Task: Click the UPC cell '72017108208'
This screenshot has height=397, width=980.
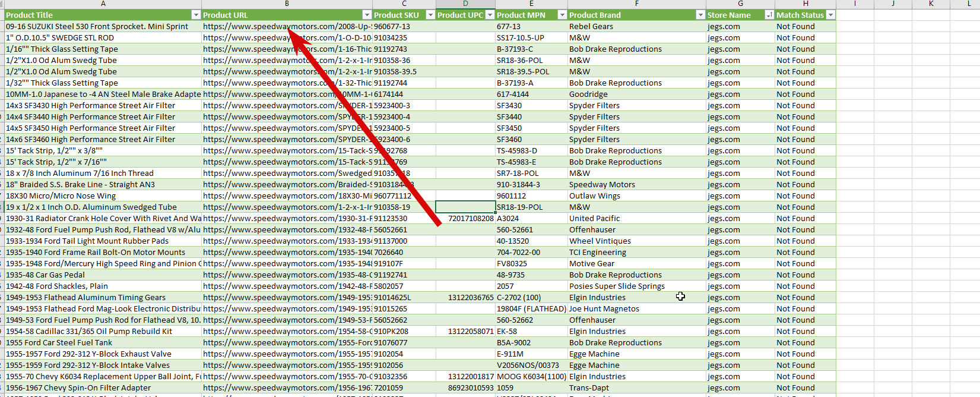Action: (465, 218)
